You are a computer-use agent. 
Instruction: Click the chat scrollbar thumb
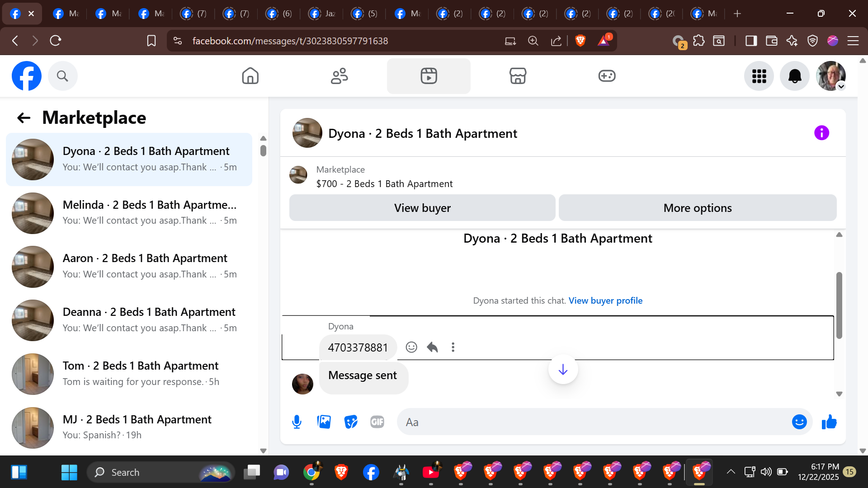click(x=839, y=305)
